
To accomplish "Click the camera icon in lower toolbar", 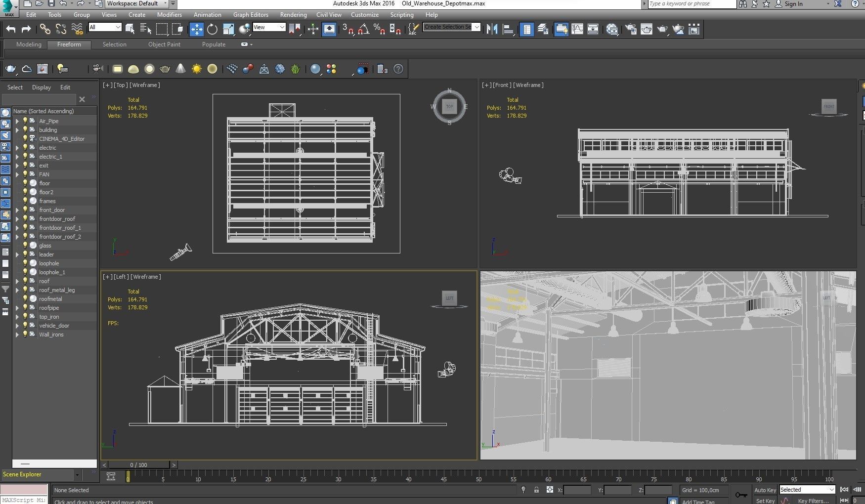I will pyautogui.click(x=97, y=69).
